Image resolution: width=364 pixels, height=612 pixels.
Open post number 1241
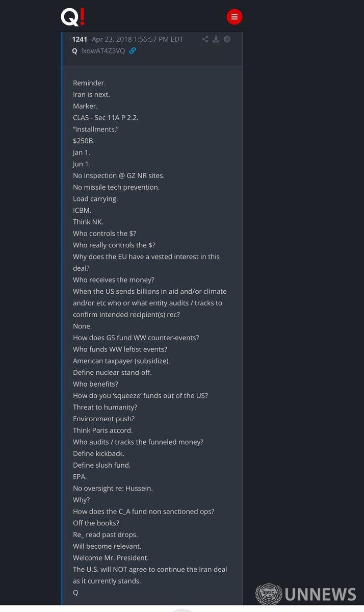(80, 39)
